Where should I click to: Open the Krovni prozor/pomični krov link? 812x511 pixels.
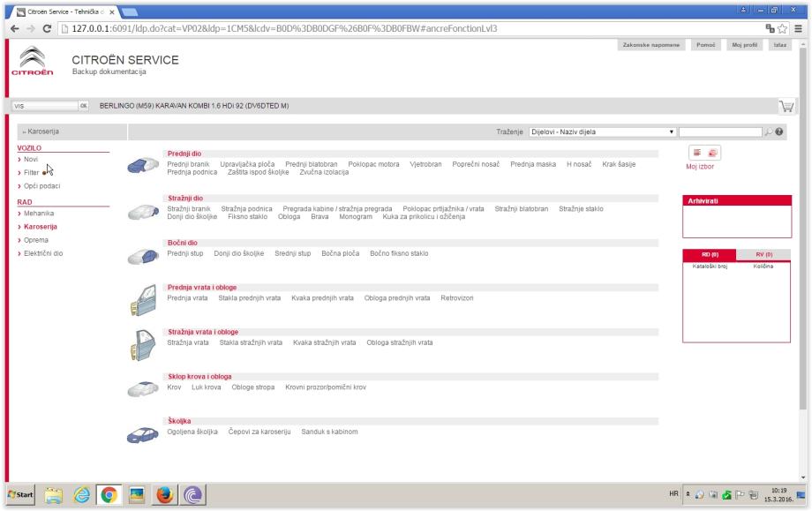[326, 387]
